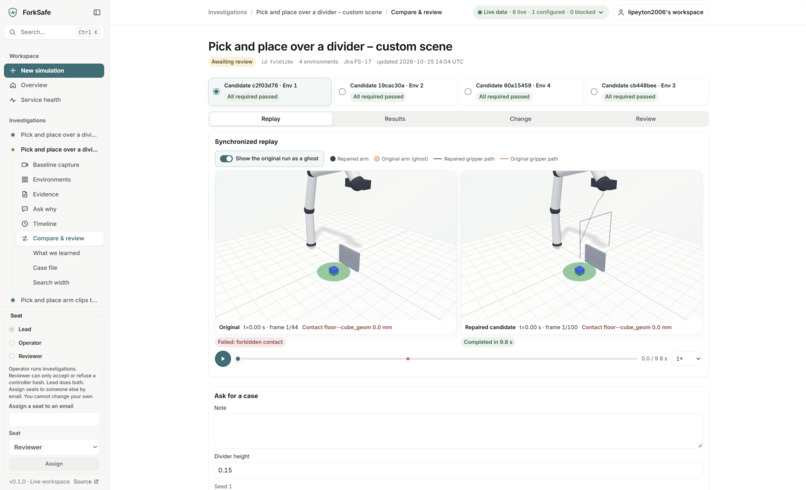Toggle Show the original run as a ghost
Viewport: 806px width, 490px height.
226,159
